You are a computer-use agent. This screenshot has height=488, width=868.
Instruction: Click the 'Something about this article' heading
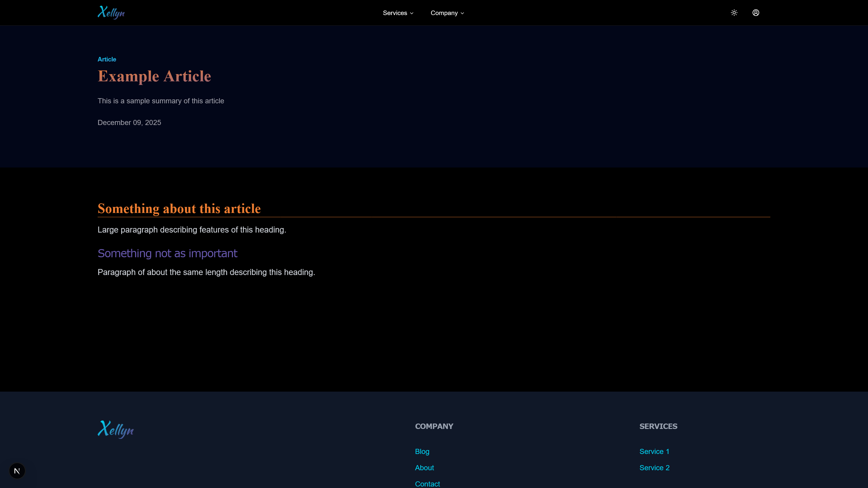click(x=179, y=208)
